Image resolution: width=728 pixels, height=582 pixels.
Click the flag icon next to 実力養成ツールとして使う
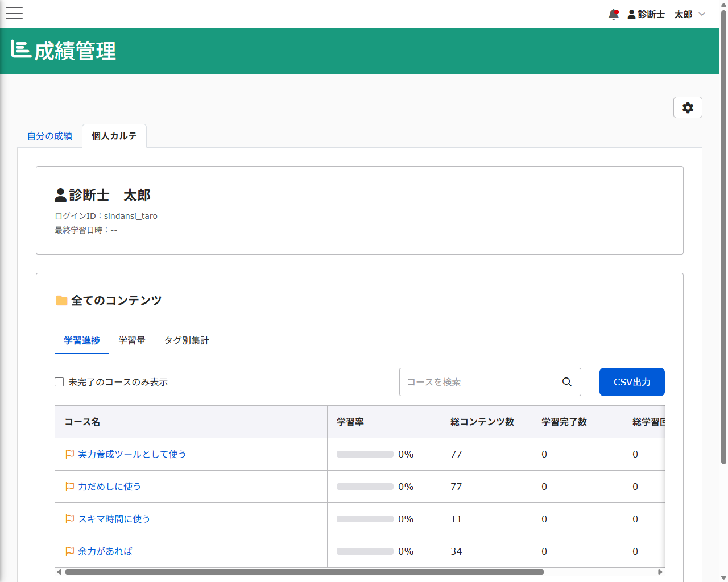click(x=69, y=454)
